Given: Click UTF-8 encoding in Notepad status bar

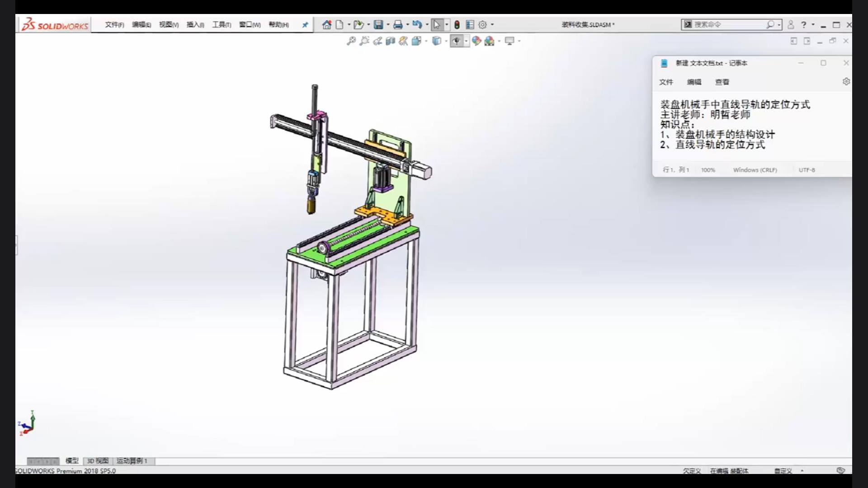Looking at the screenshot, I should point(807,170).
